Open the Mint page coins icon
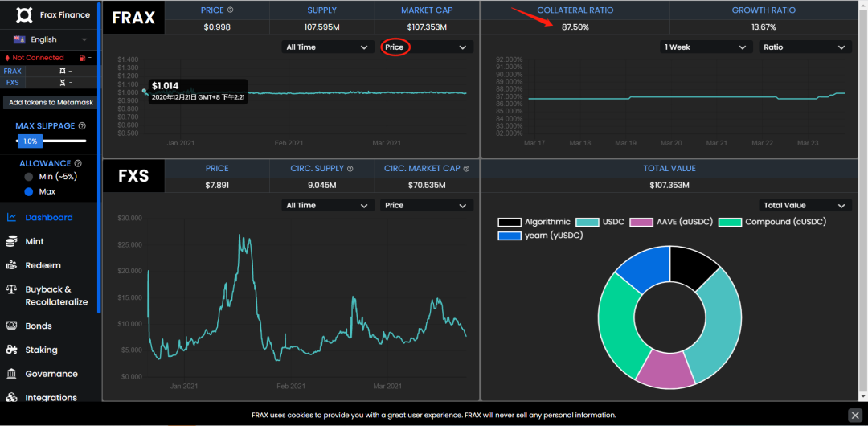 [x=11, y=241]
